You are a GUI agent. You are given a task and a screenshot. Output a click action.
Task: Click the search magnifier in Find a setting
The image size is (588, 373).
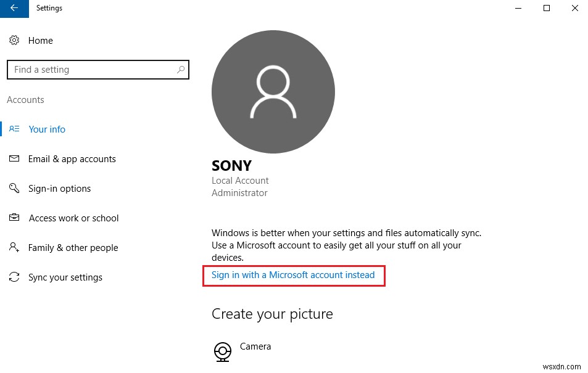pyautogui.click(x=181, y=70)
